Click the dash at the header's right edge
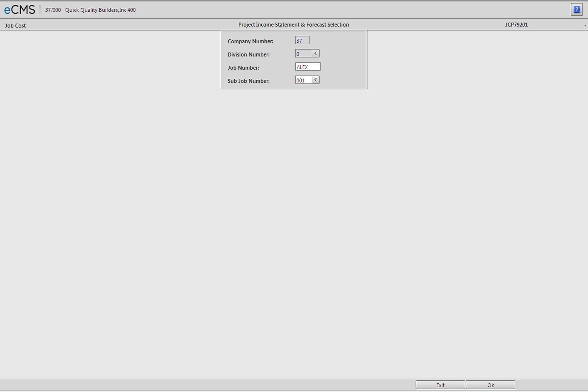The image size is (588, 392). [585, 26]
